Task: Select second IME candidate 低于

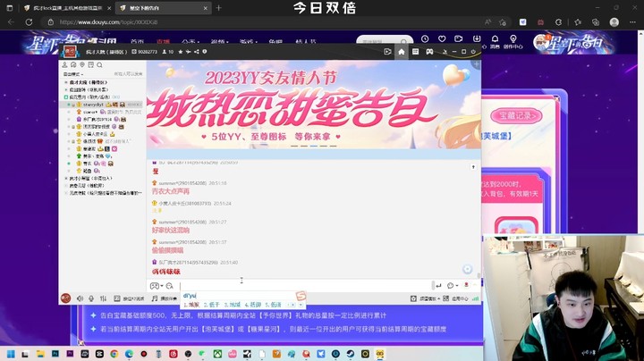Action: pos(212,305)
